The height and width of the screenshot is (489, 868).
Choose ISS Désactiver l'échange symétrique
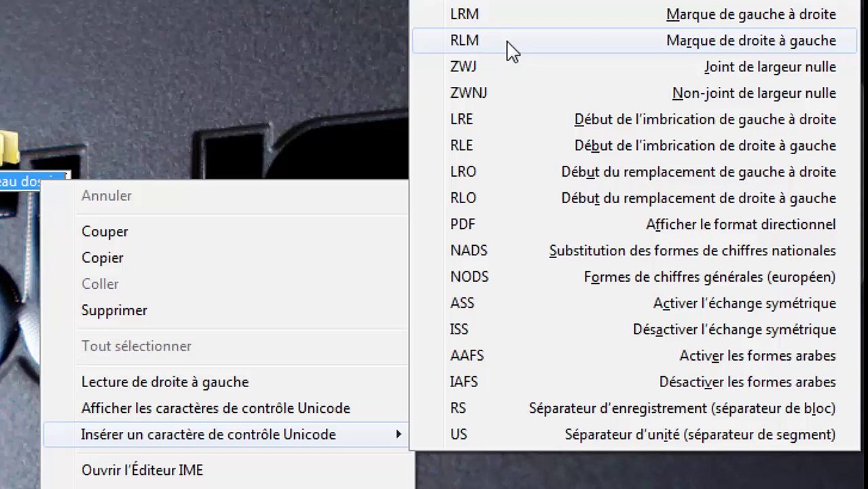click(x=634, y=329)
